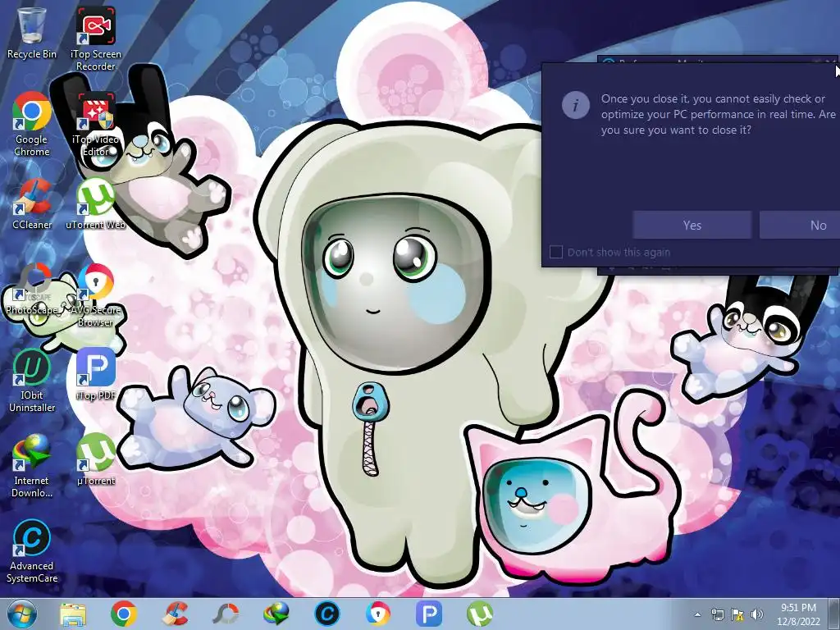
Task: Select Internet Download Manager desktop icon
Action: [32, 466]
